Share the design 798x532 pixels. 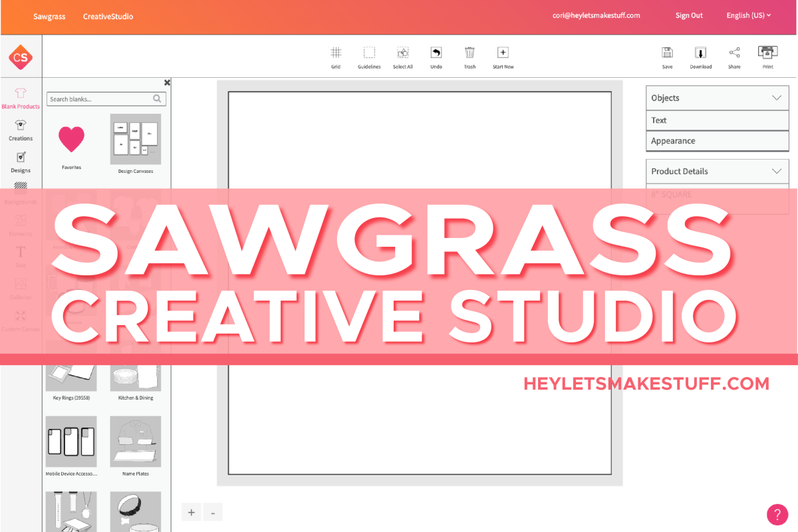coord(734,57)
